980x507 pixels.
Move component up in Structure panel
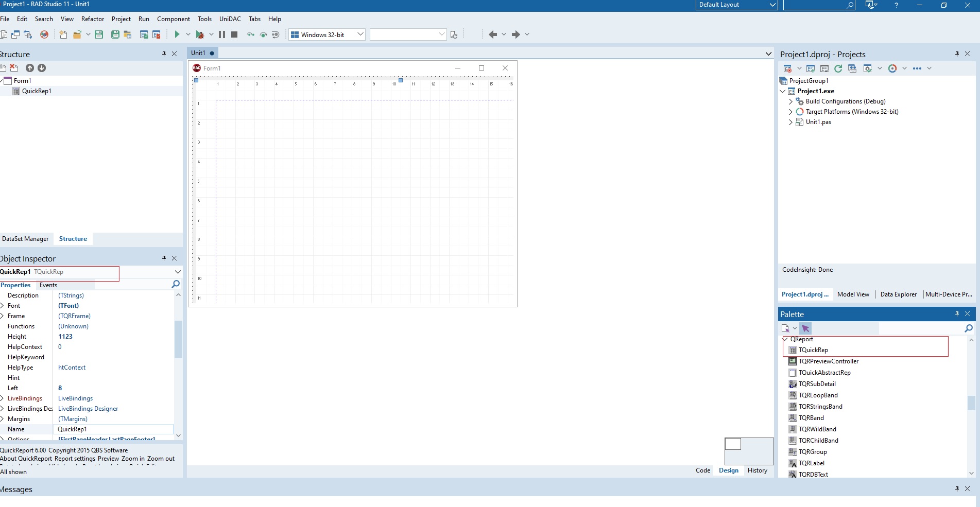tap(30, 68)
